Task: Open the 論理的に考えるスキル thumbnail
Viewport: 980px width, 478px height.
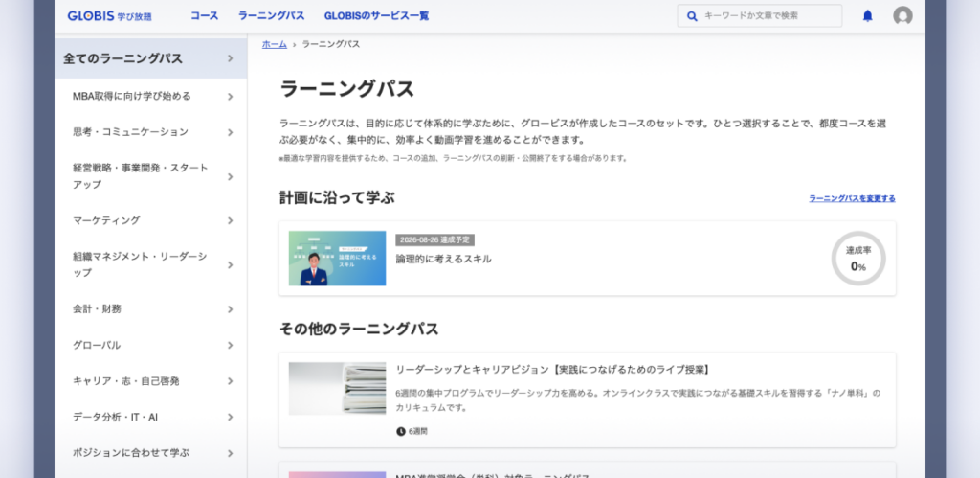Action: tap(337, 259)
